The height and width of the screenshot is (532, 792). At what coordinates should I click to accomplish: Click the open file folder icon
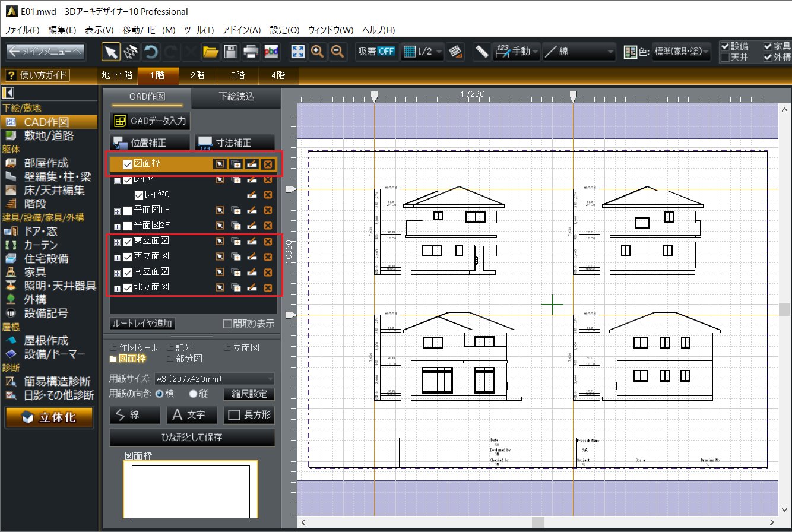coord(210,52)
